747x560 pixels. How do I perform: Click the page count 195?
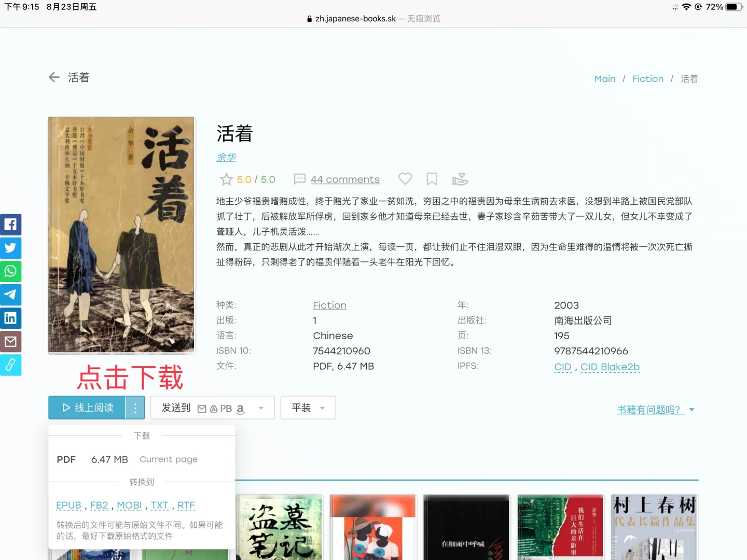tap(562, 336)
